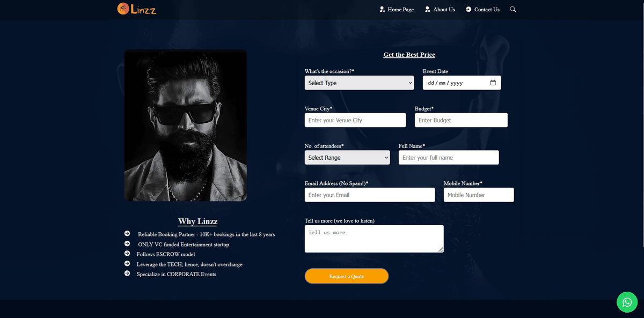Navigate to Contact Us page
644x318 pixels.
coord(482,10)
